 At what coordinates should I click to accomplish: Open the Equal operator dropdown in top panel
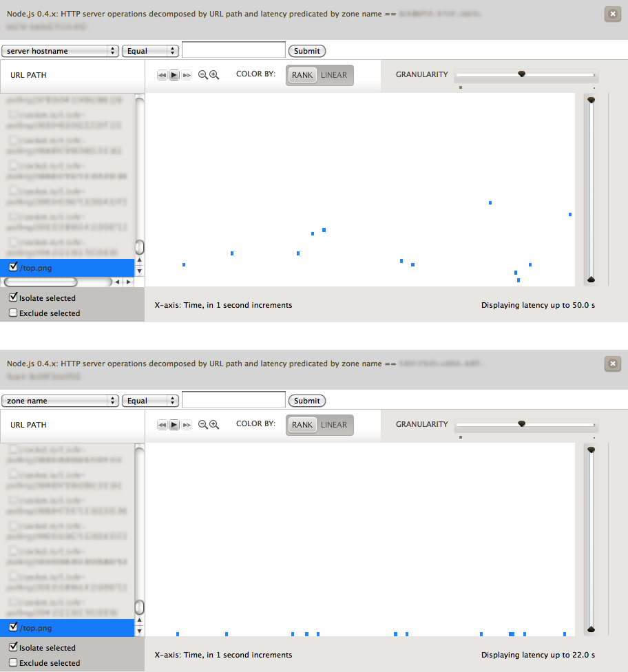(x=150, y=51)
